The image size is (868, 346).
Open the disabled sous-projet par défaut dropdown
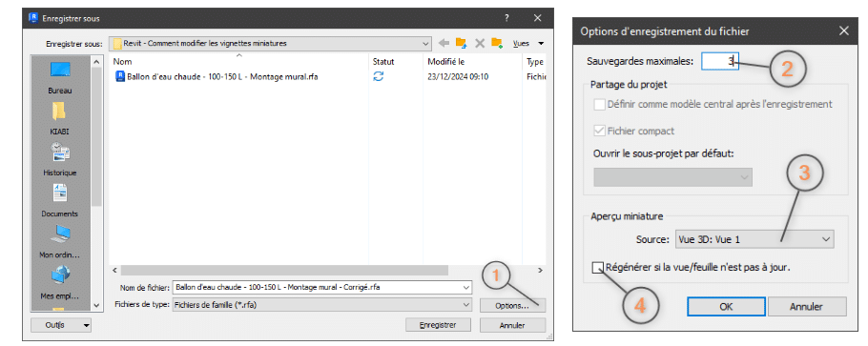click(673, 177)
